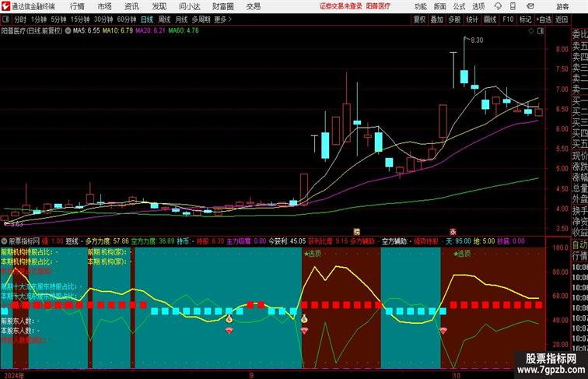The image size is (588, 379).
Task: Open the 版面 menu
Action: (440, 6)
